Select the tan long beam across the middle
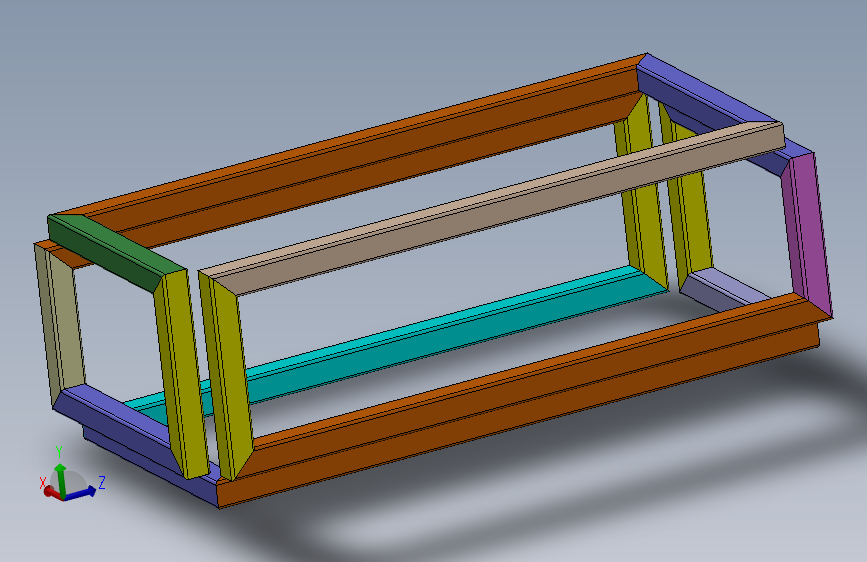Image resolution: width=867 pixels, height=562 pixels. (492, 207)
